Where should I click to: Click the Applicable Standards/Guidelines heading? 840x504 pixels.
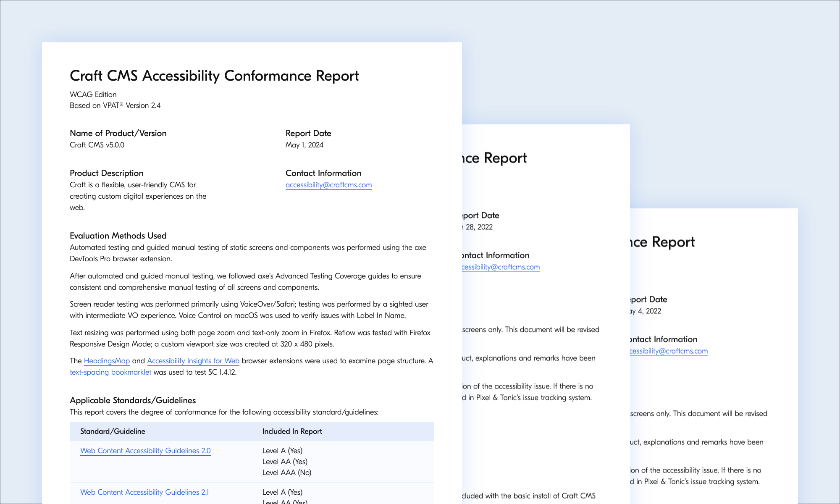[x=133, y=400]
